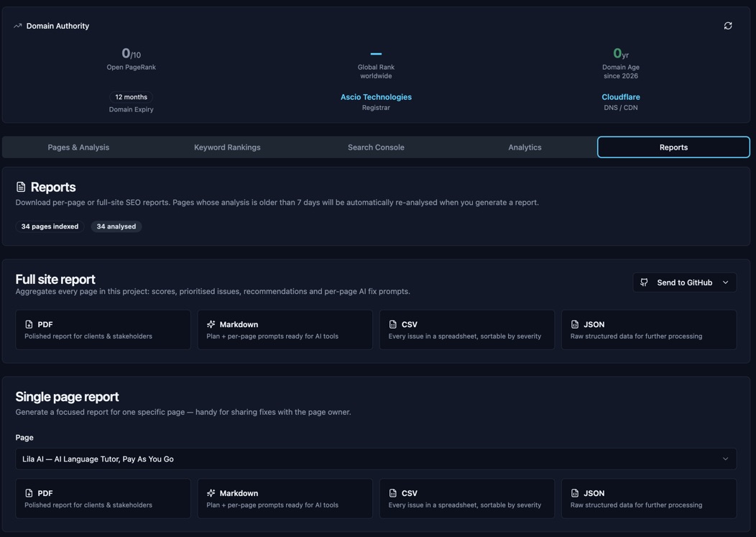Click the 'Open PageRank' label
Image resolution: width=756 pixels, height=537 pixels.
pos(131,67)
